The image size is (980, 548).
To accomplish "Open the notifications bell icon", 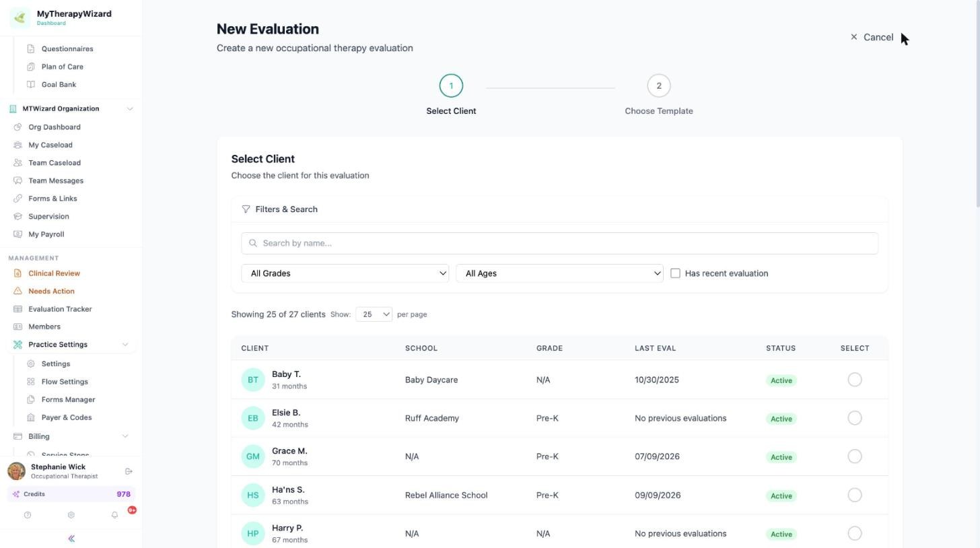I will 114,515.
